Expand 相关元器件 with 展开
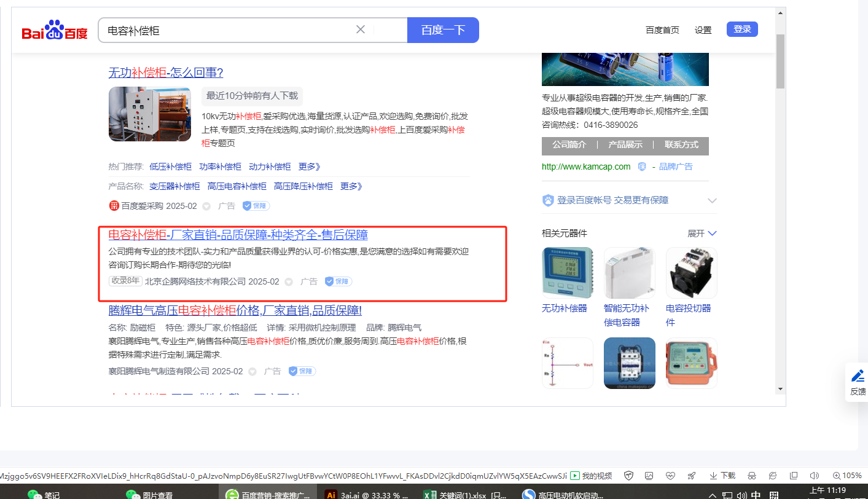Viewport: 868px width, 499px height. click(702, 234)
